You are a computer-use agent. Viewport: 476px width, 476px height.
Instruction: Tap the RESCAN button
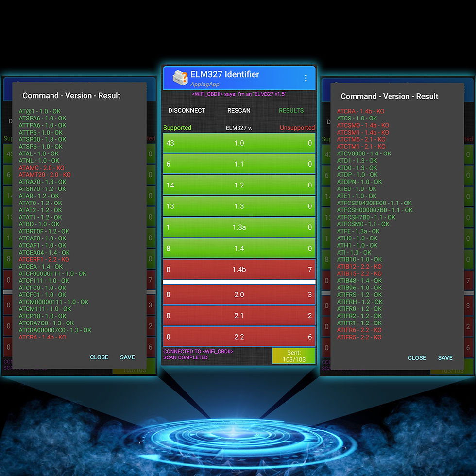click(x=239, y=111)
